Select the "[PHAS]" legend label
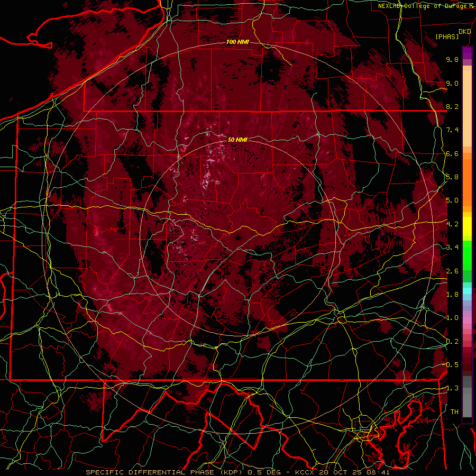Image resolution: width=476 pixels, height=476 pixels. 447,37
